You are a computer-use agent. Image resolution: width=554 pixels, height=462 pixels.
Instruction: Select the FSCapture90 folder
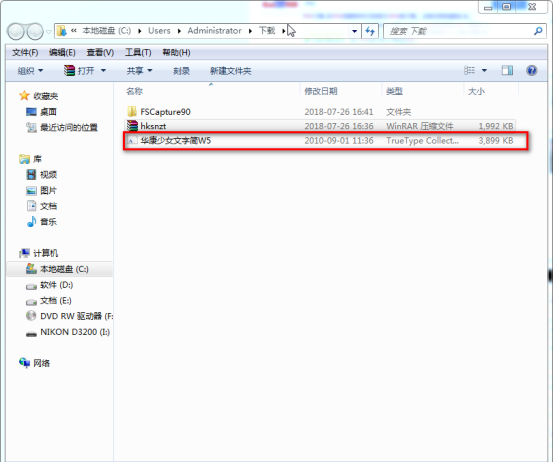click(320, 112)
